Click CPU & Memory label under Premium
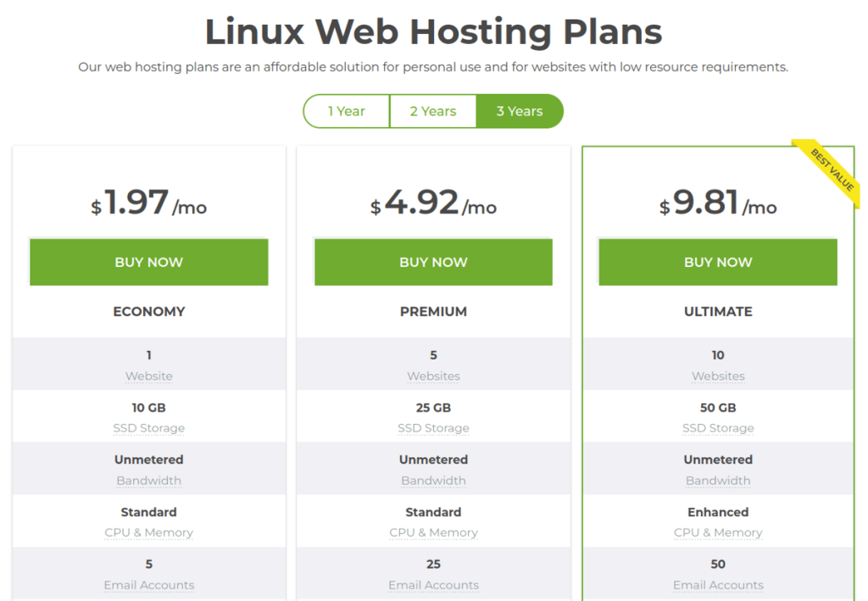The height and width of the screenshot is (601, 868). coord(433,533)
